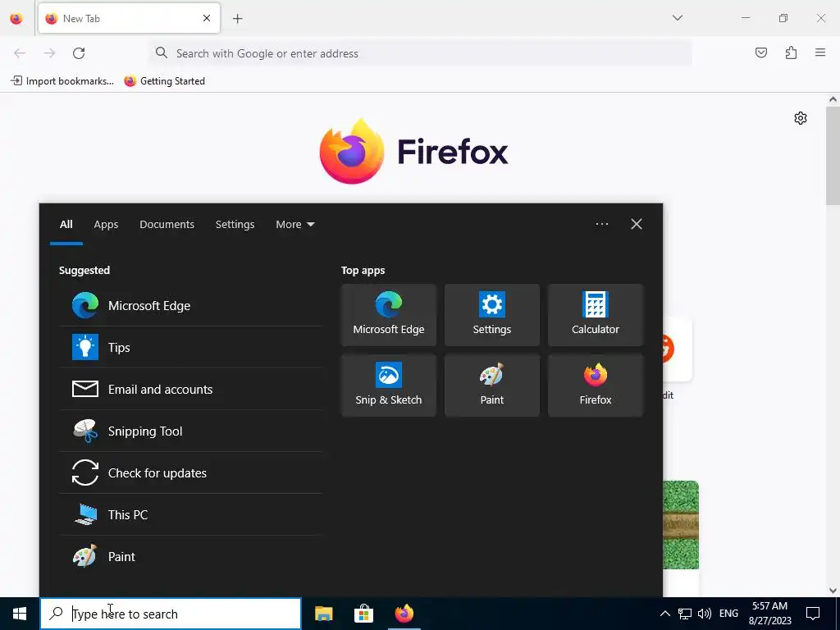
Task: Open Tips from the Suggested list
Action: coord(190,347)
